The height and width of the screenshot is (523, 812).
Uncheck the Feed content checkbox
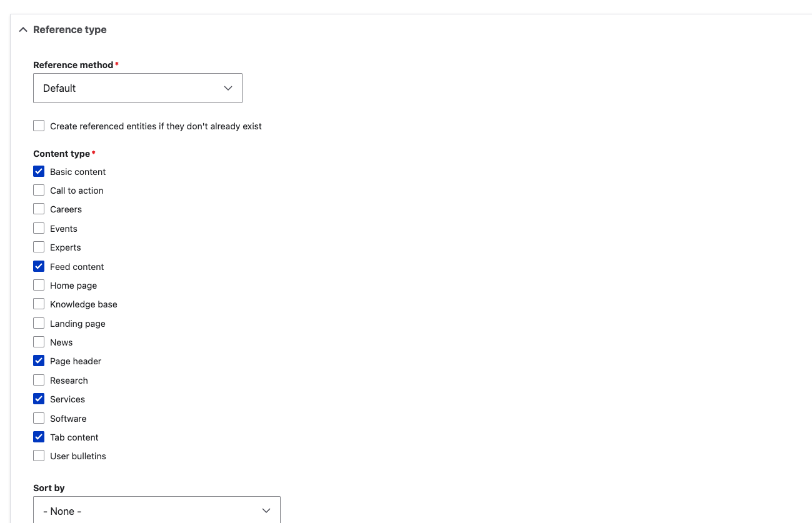click(x=39, y=267)
